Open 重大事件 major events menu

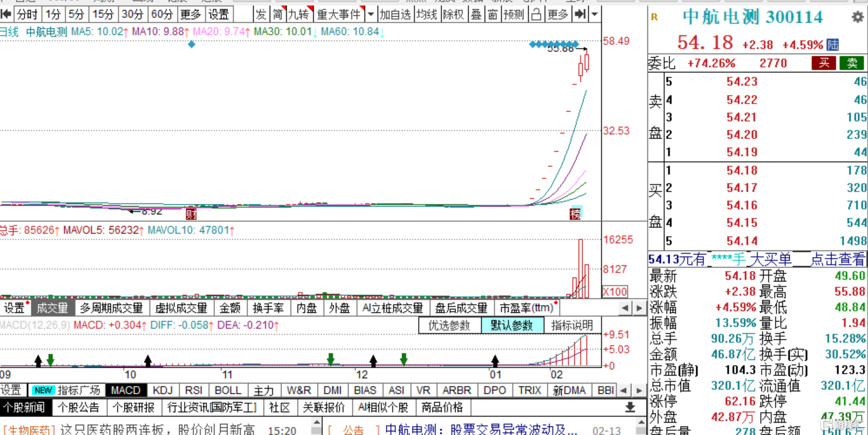point(339,14)
